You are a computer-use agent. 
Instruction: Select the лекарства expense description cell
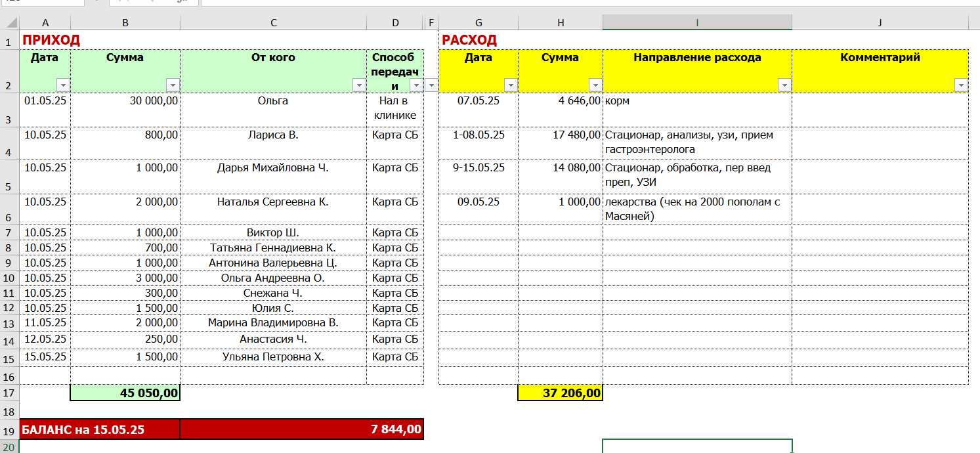point(697,209)
